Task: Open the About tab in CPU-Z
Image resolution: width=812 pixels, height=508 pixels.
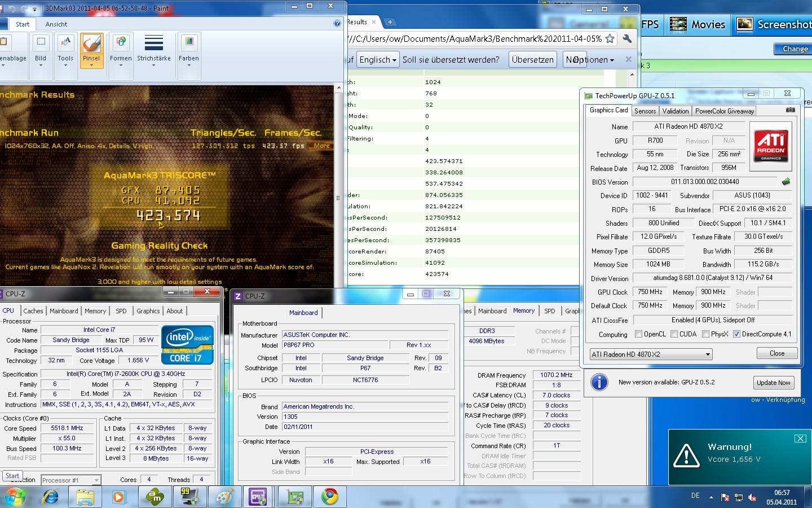Action: tap(174, 311)
